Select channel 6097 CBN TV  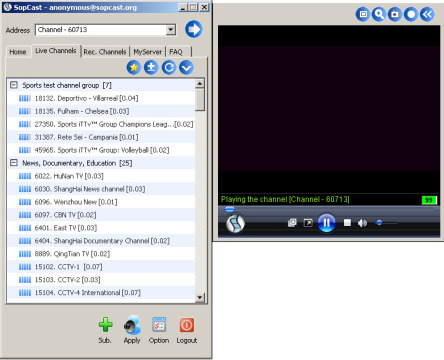click(x=101, y=215)
